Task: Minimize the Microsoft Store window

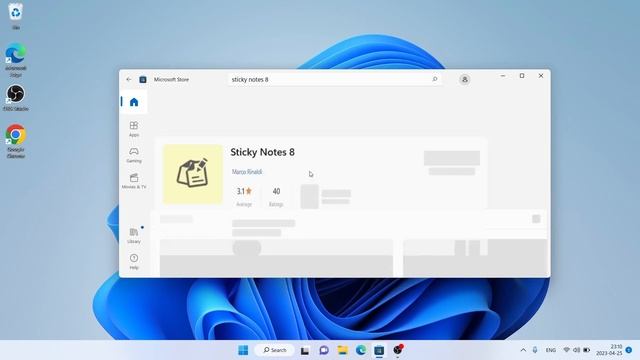Action: point(503,76)
